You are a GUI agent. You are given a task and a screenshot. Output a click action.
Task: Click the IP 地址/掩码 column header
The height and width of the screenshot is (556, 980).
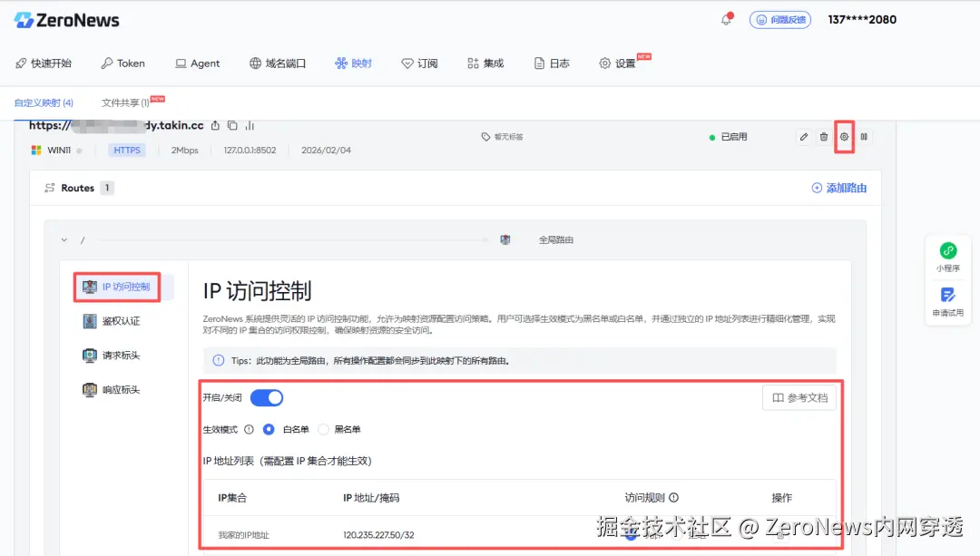tap(371, 498)
